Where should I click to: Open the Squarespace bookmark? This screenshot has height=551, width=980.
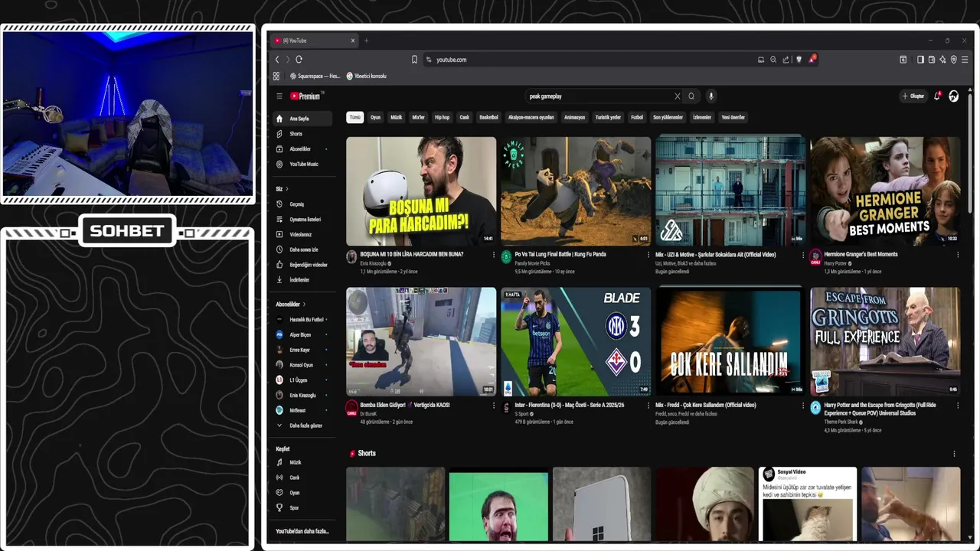click(x=315, y=77)
